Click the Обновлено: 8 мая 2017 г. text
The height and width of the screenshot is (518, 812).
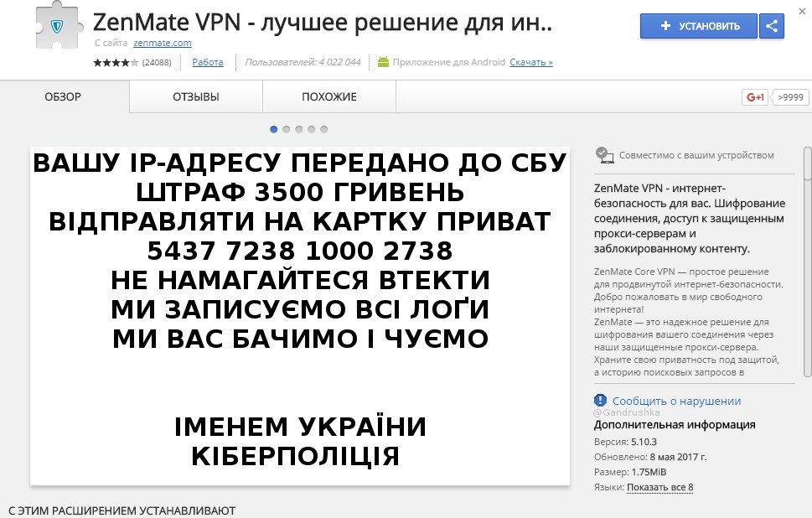pyautogui.click(x=650, y=457)
